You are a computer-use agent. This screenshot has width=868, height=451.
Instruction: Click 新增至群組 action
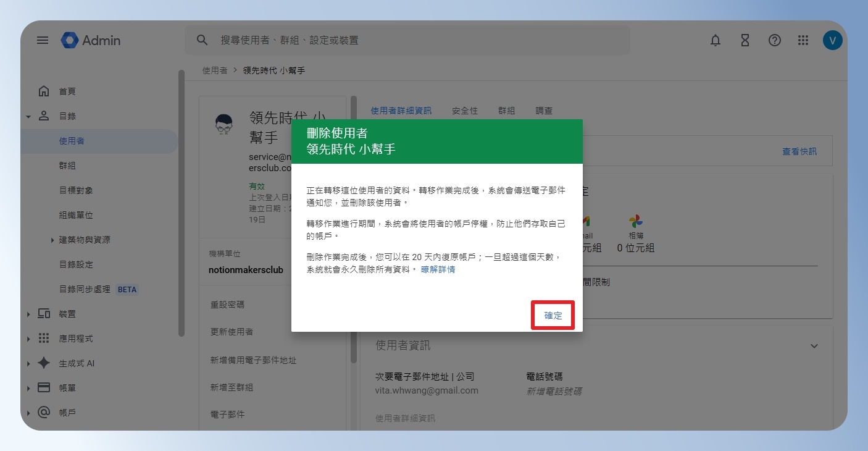click(x=232, y=387)
